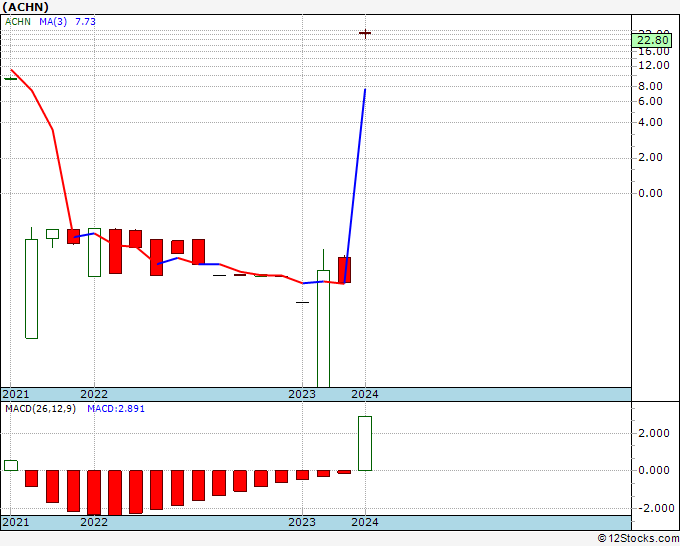This screenshot has height=546, width=680.
Task: Click the 4.00 price axis label
Action: pyautogui.click(x=651, y=122)
